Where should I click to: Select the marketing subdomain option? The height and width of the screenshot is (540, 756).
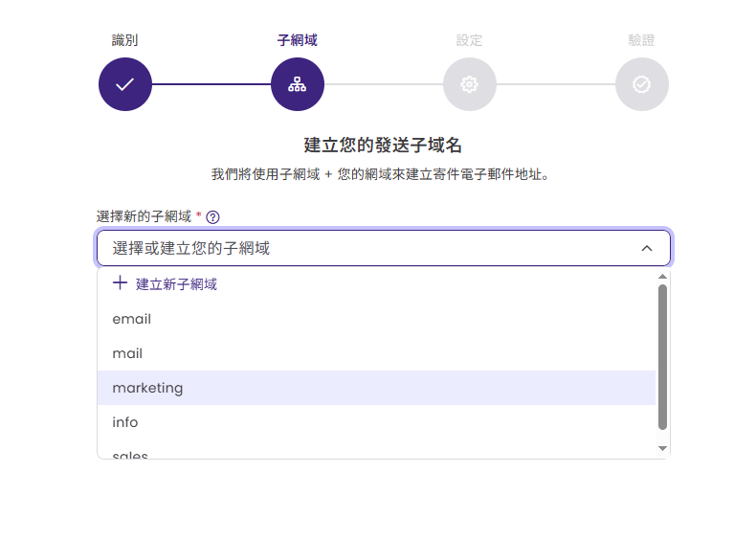[x=376, y=388]
